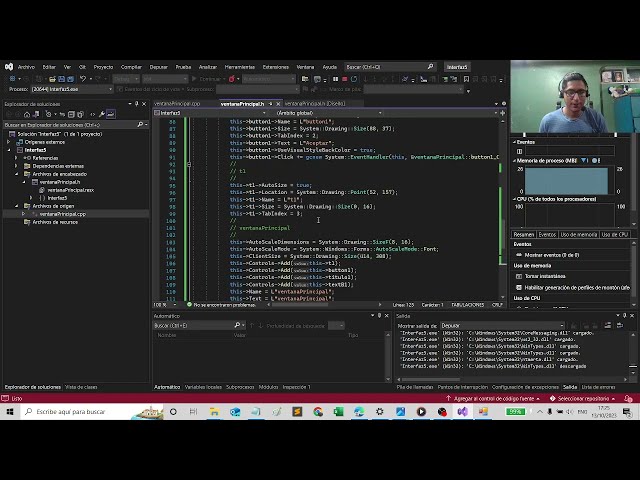Image resolution: width=640 pixels, height=480 pixels.
Task: Click the Continuar button
Action: pyautogui.click(x=207, y=79)
